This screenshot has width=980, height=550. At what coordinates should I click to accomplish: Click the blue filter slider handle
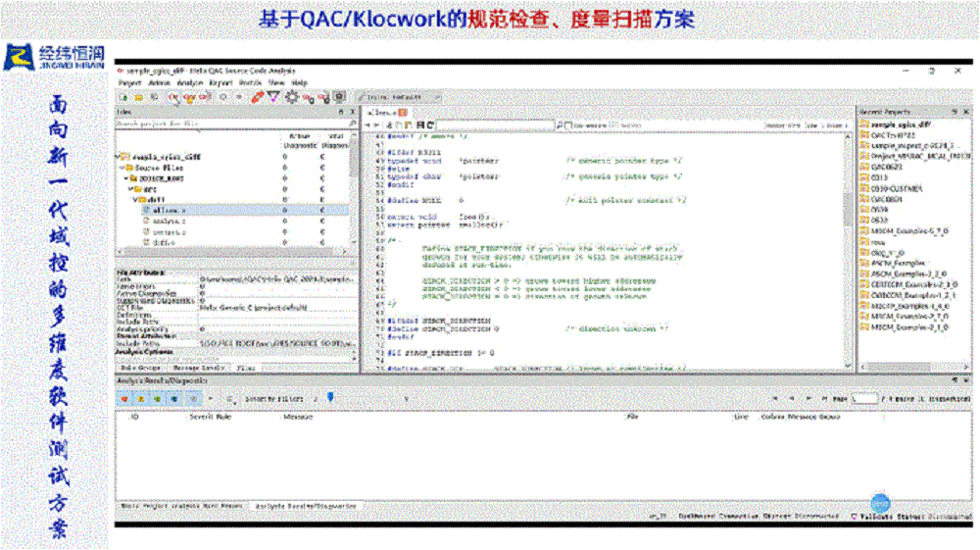coord(330,397)
